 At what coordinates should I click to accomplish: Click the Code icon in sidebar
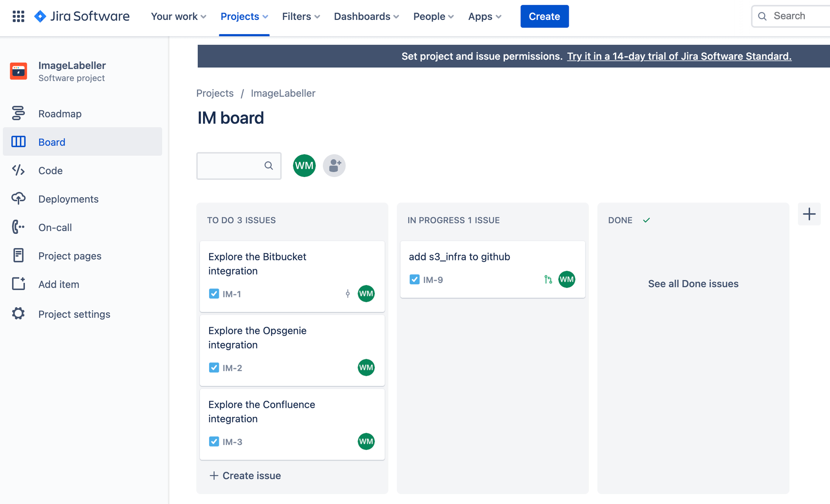(18, 171)
